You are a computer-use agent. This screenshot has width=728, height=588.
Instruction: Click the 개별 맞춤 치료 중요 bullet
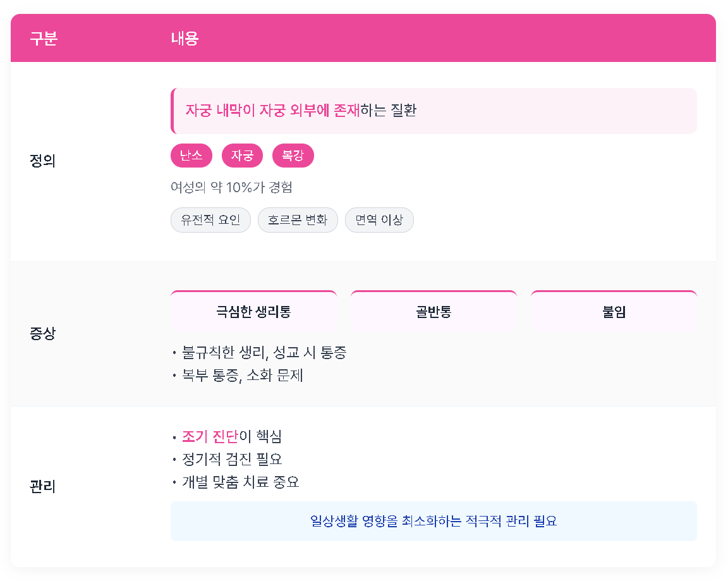point(241,482)
